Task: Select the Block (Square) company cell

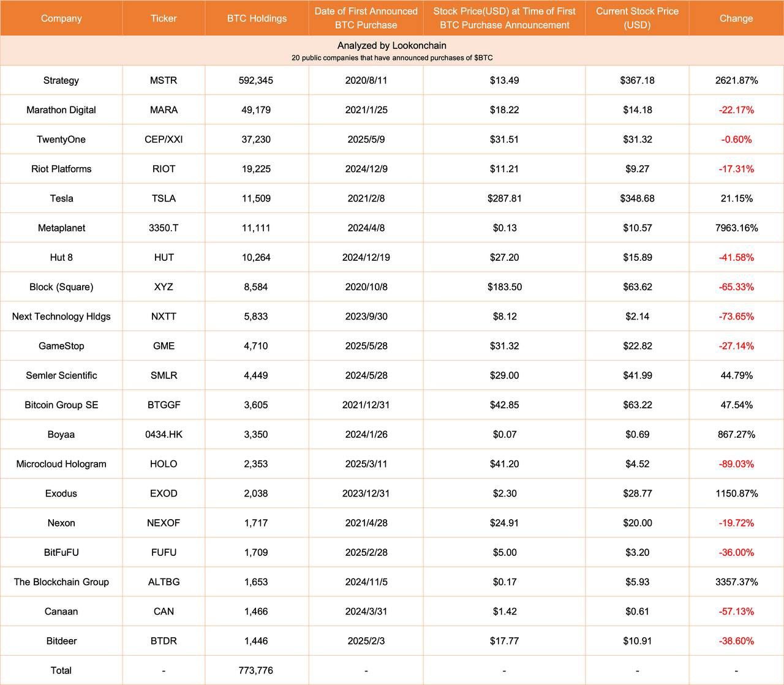Action: (x=61, y=286)
